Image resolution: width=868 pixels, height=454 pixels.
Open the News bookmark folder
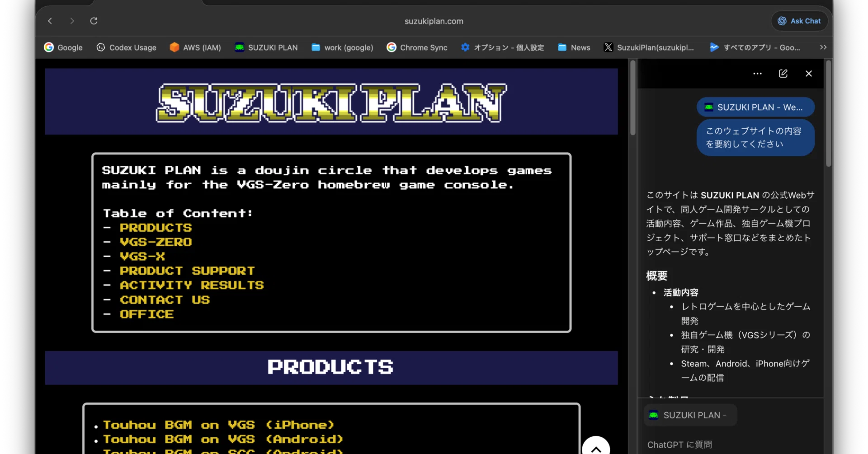point(574,47)
